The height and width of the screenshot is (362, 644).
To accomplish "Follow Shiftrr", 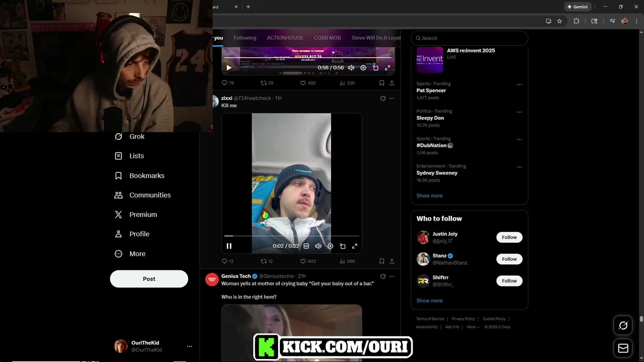I will 509,281.
